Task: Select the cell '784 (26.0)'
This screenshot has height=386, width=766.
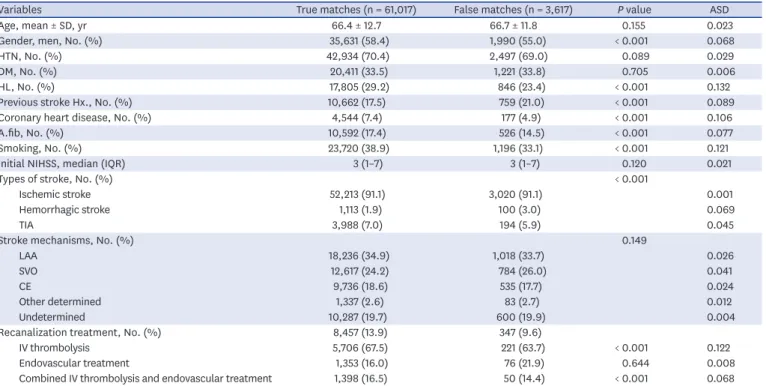Action: click(521, 271)
